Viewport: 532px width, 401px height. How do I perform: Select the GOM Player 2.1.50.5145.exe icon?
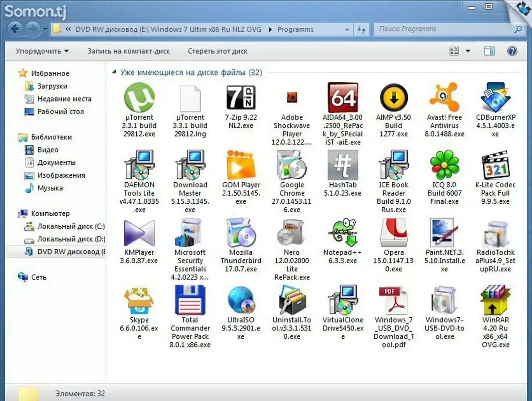[x=241, y=165]
